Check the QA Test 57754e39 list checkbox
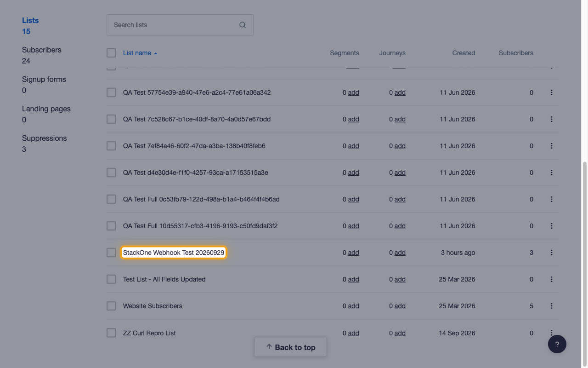Image resolution: width=588 pixels, height=368 pixels. pyautogui.click(x=111, y=92)
